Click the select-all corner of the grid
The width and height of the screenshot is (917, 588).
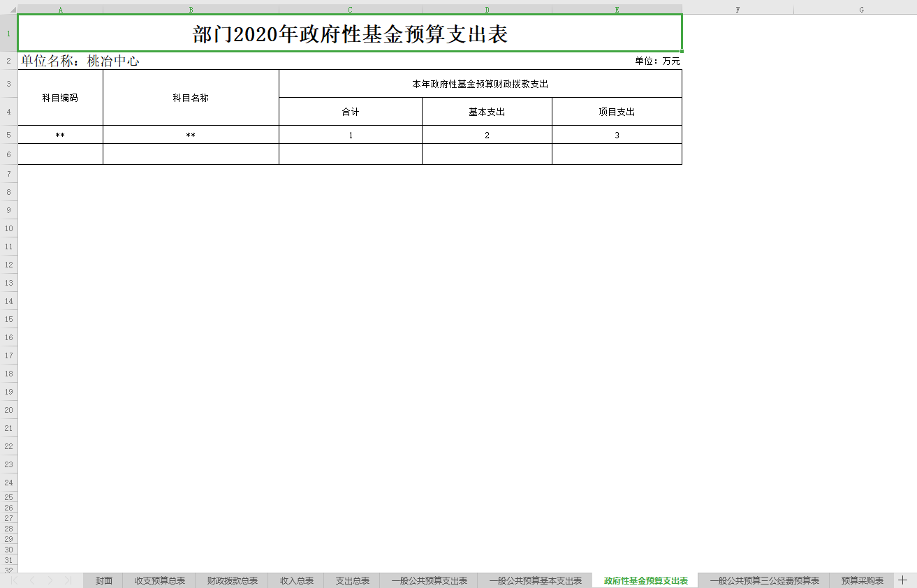click(x=8, y=9)
